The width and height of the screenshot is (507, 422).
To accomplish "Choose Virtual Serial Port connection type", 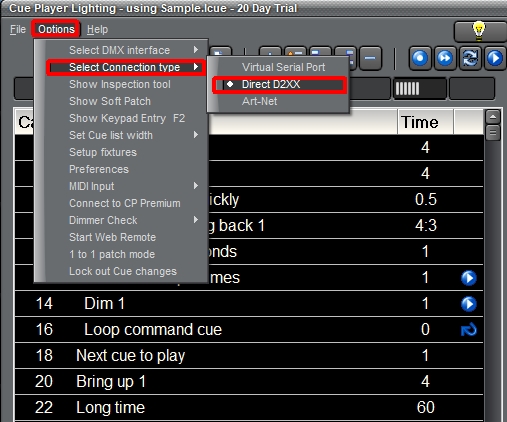I will [x=283, y=67].
